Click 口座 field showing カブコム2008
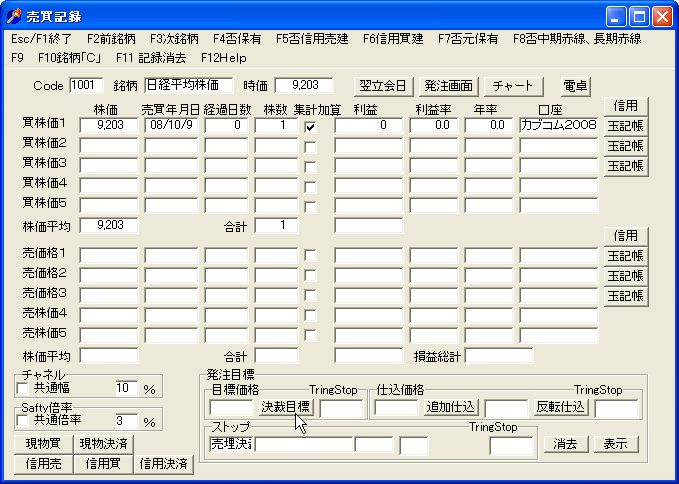 [x=559, y=125]
